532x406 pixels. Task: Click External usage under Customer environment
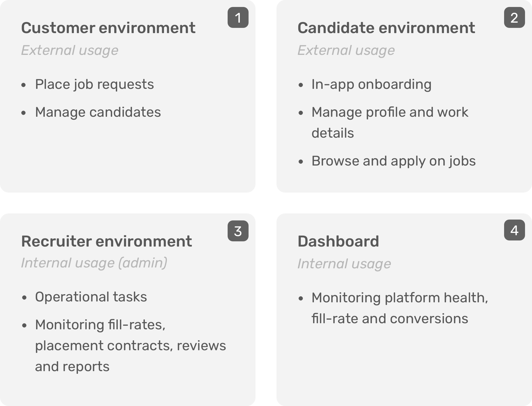[70, 50]
